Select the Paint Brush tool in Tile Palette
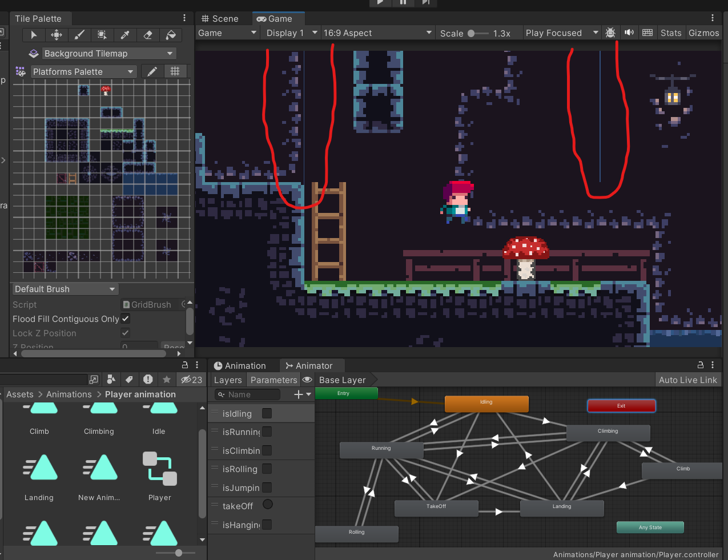Viewport: 728px width, 560px height. pos(79,35)
